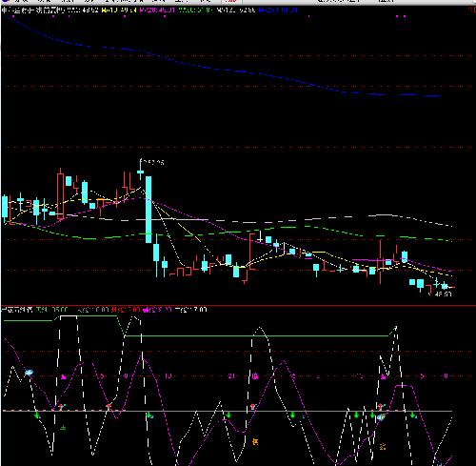
Task: Select the green down arrow right of the large white peak
Action: coord(292,415)
